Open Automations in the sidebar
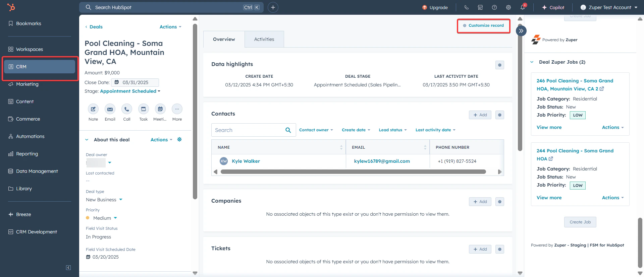 click(26, 136)
